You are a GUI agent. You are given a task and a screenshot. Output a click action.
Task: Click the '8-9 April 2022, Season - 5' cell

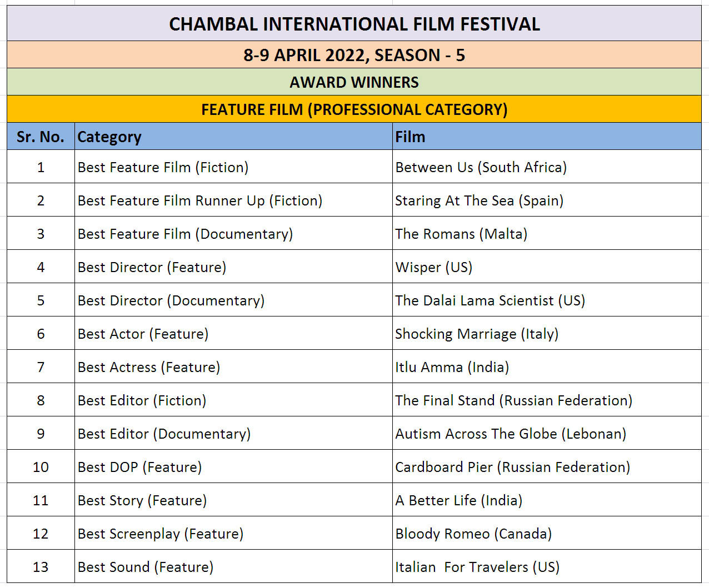(354, 54)
